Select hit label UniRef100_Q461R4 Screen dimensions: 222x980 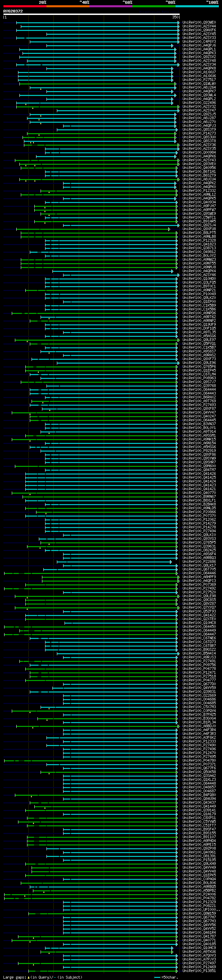pyautogui.click(x=199, y=932)
